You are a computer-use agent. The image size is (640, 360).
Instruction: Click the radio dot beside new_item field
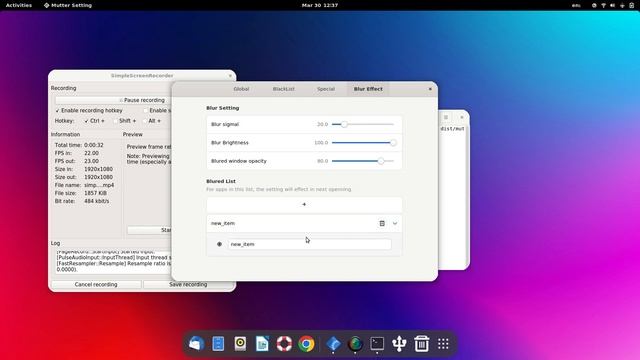[x=220, y=244]
